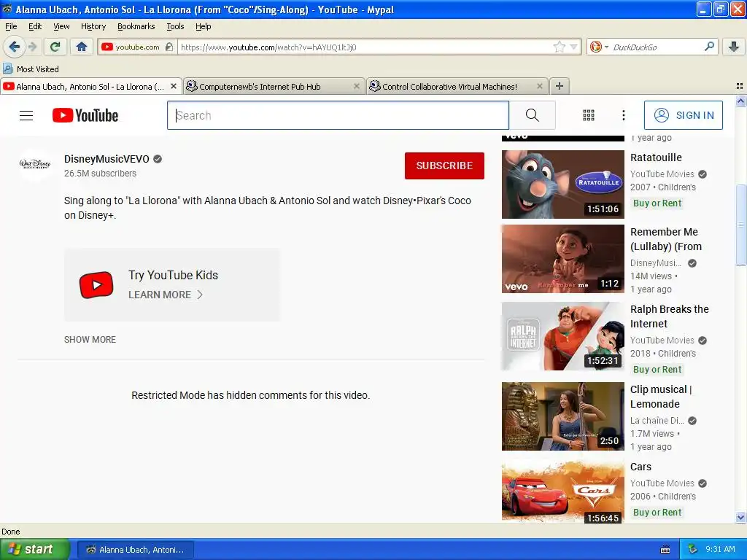Close the La Llorona YouTube tab

coord(174,86)
